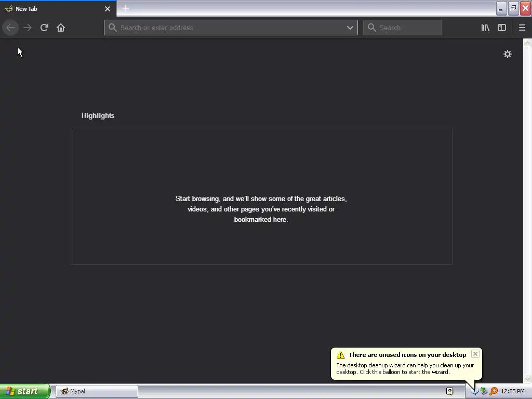Screen dimensions: 532x399
Task: Open the Windows Start menu
Action: pos(25,391)
